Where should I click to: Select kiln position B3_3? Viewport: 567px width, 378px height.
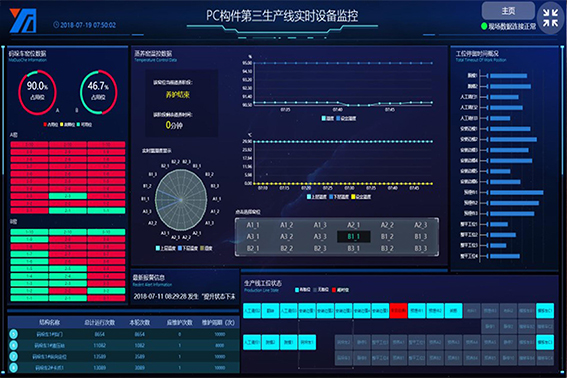coord(421,249)
